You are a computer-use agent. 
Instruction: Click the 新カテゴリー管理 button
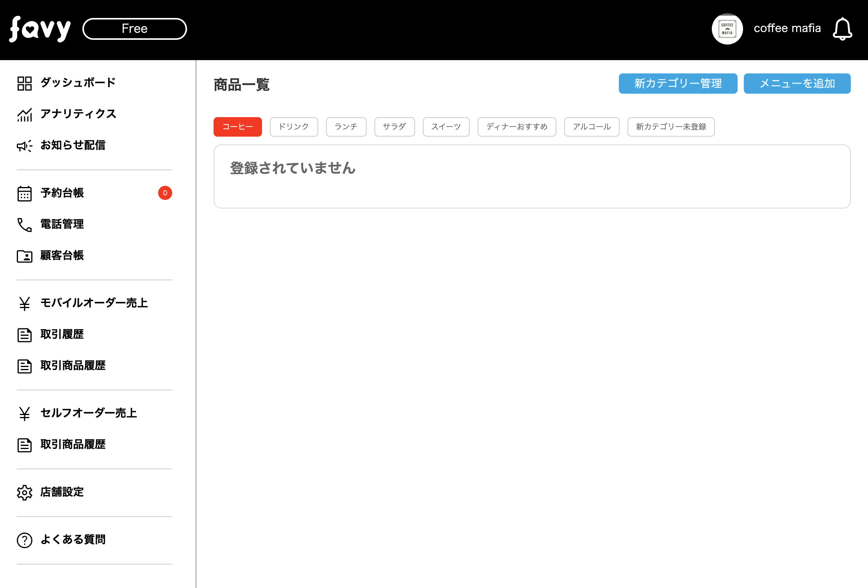[678, 84]
